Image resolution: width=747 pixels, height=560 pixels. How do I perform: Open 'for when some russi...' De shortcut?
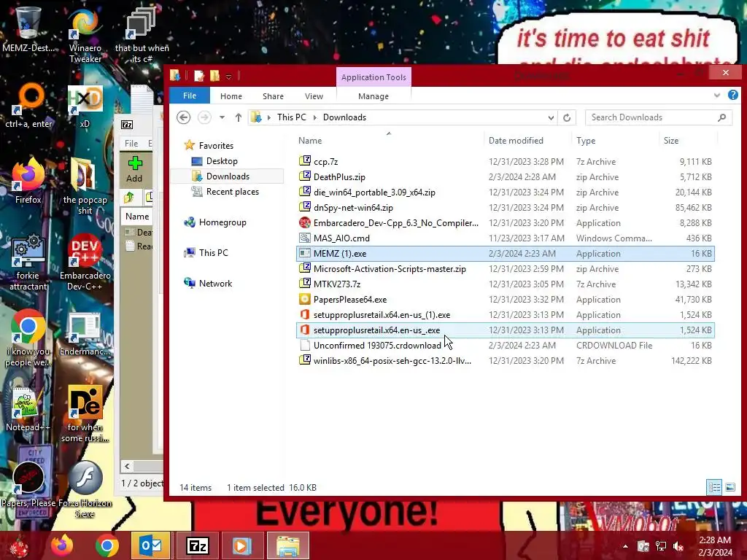pos(85,414)
